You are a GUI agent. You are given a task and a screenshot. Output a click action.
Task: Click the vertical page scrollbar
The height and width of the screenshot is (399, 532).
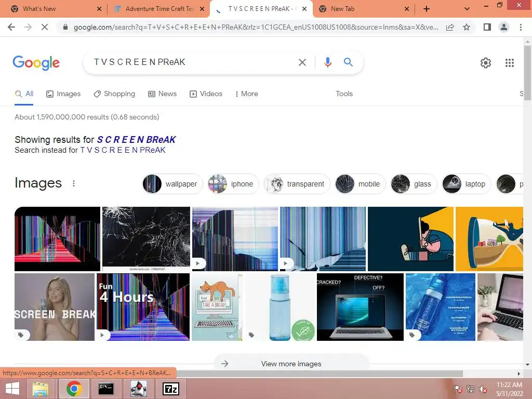click(527, 73)
